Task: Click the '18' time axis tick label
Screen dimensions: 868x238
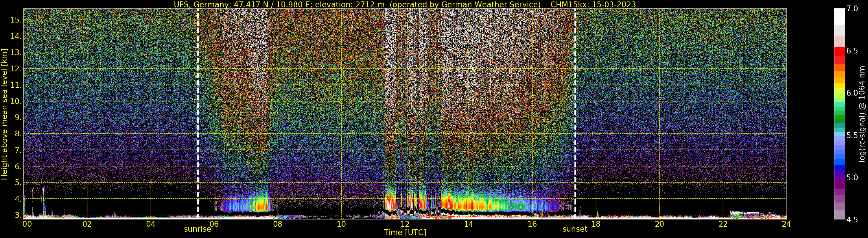Action: [596, 224]
